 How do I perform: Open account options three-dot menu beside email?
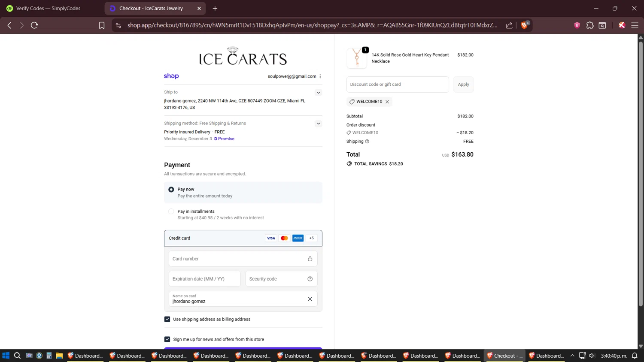click(320, 76)
